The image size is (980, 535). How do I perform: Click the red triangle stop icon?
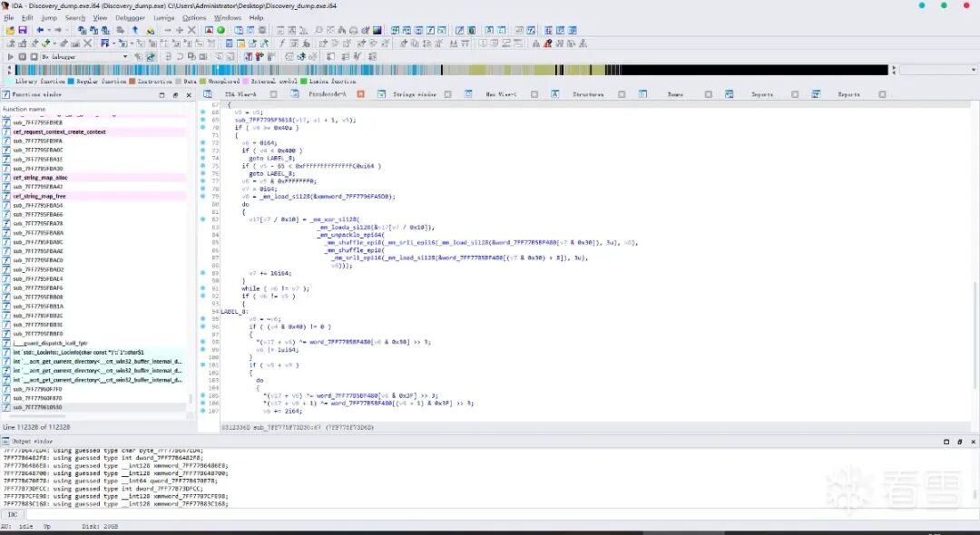(x=209, y=30)
